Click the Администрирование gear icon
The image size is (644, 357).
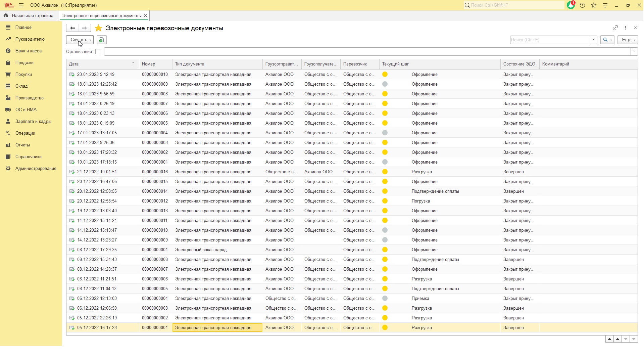8,169
